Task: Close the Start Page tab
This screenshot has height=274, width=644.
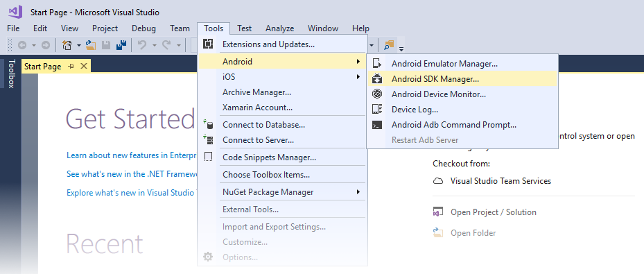Action: click(84, 66)
